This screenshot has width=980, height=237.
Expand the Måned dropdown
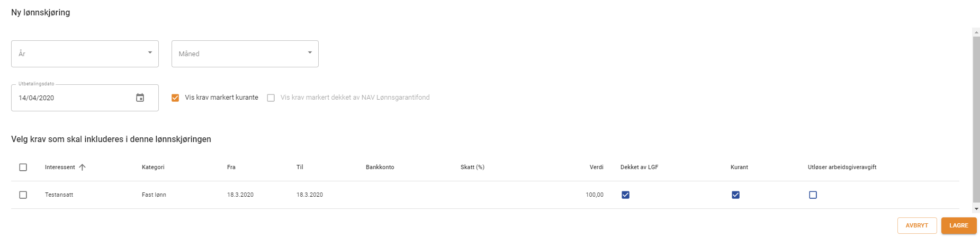click(245, 54)
